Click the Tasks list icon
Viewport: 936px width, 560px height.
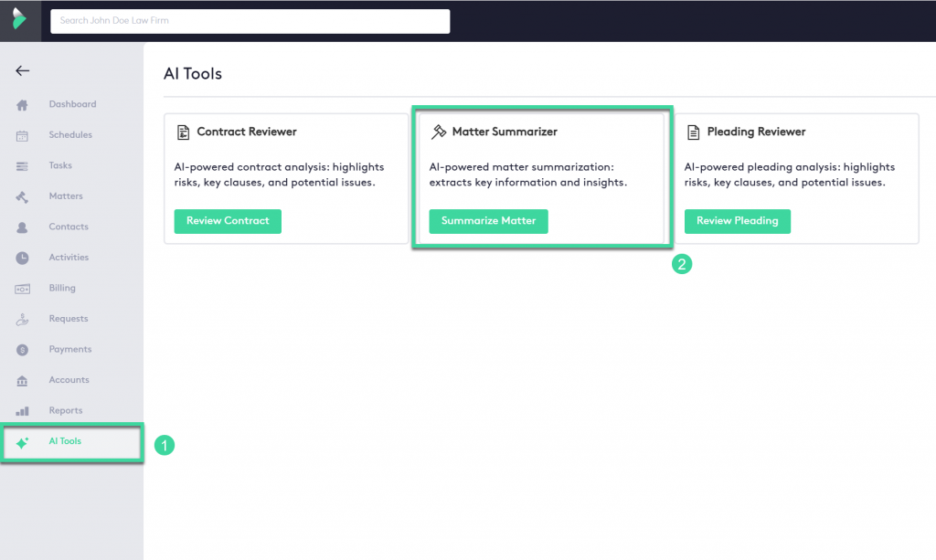[x=23, y=166]
